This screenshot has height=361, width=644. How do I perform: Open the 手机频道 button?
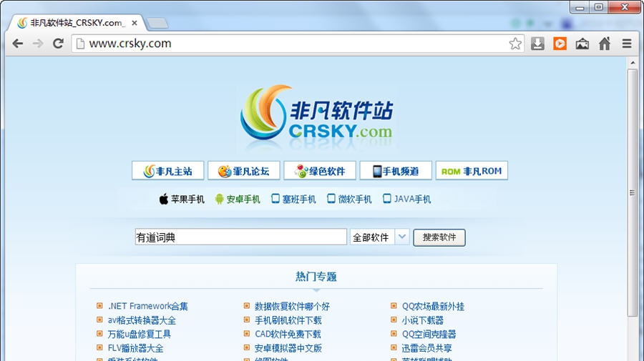pos(396,171)
